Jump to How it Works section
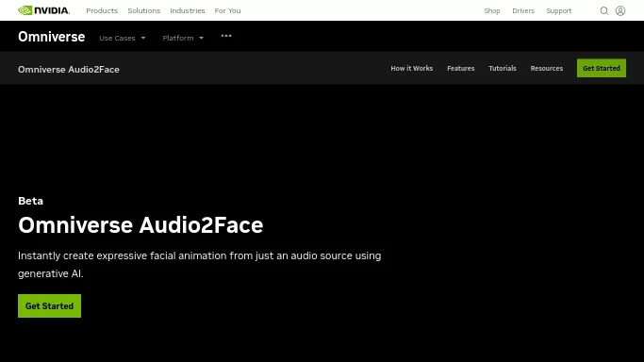Viewport: 644px width, 362px height. pos(411,68)
